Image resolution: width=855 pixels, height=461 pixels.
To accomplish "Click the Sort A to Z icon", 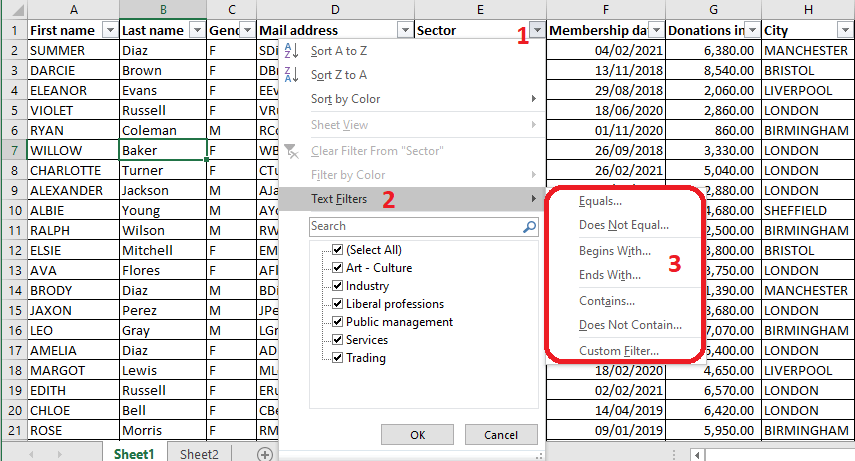I will click(292, 51).
